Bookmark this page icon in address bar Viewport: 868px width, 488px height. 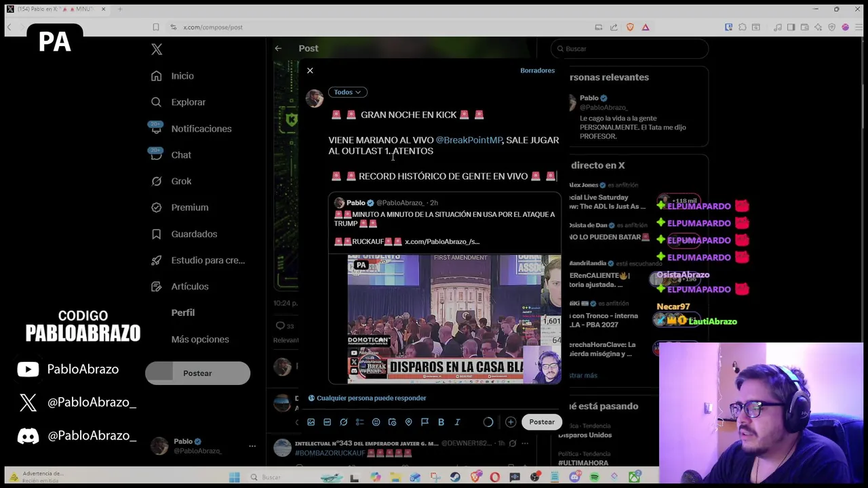(x=155, y=27)
